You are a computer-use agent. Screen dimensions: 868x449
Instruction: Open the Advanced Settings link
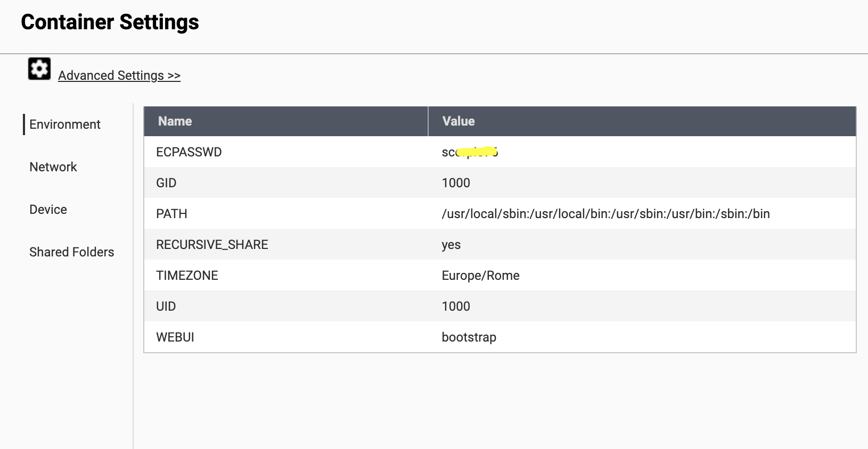[119, 76]
